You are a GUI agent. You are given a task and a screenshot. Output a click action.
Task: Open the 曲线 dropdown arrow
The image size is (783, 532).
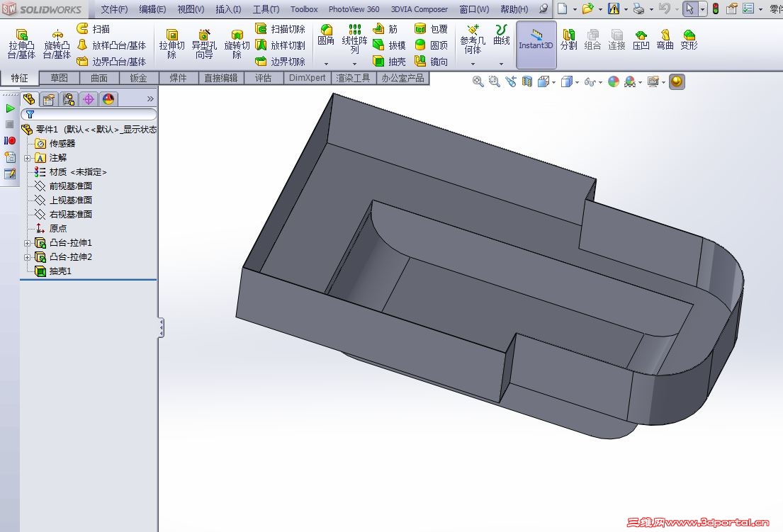501,64
